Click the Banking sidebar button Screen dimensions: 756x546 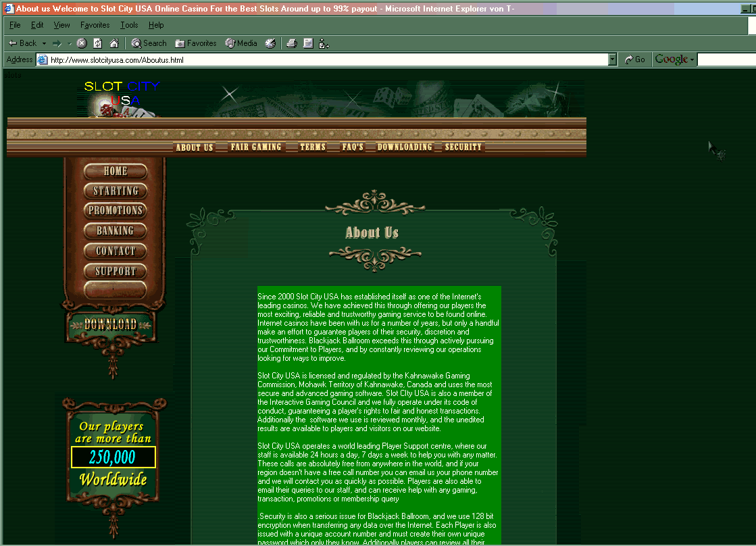(x=116, y=231)
